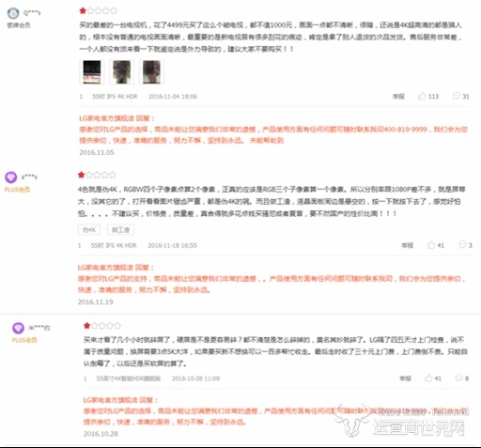
Task: Like the 伪4K review dated 2016-11-18
Action: 436,245
